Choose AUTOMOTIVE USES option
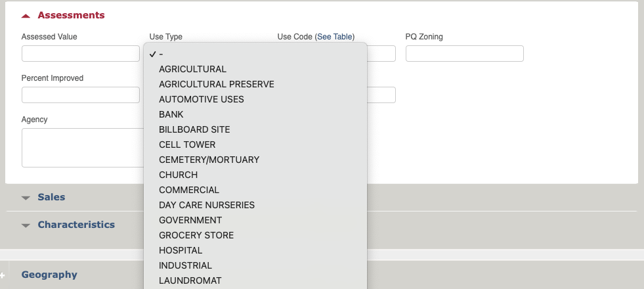This screenshot has height=289, width=644. point(255,99)
